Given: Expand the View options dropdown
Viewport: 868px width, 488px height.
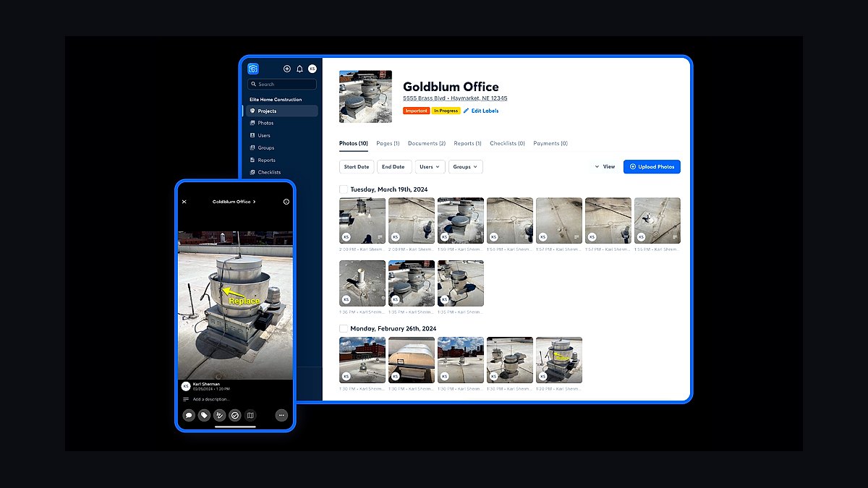Looking at the screenshot, I should coord(605,167).
